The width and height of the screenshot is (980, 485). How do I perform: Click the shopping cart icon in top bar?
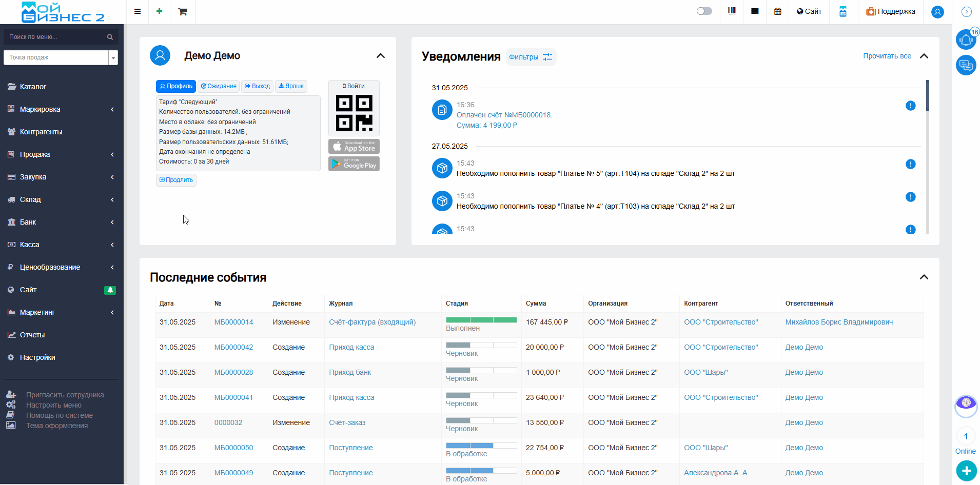(183, 11)
